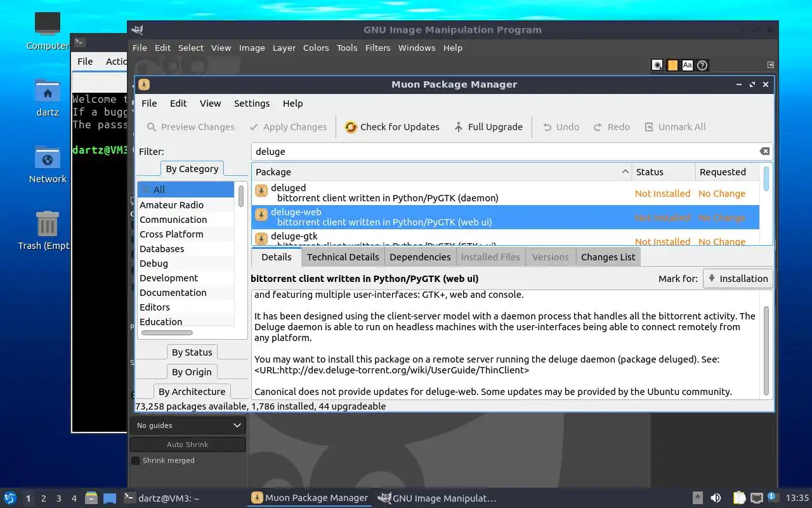Image resolution: width=812 pixels, height=508 pixels.
Task: Click the update notifier tray icon
Action: coord(772,497)
